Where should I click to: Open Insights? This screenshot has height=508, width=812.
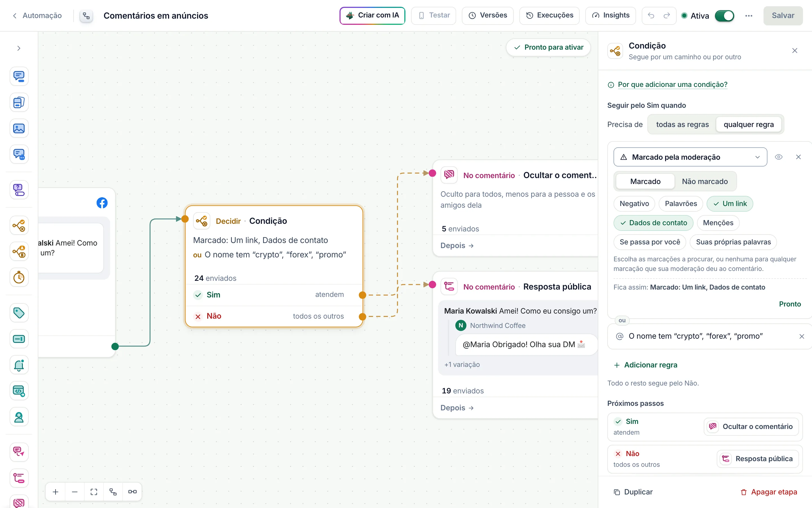(x=610, y=16)
